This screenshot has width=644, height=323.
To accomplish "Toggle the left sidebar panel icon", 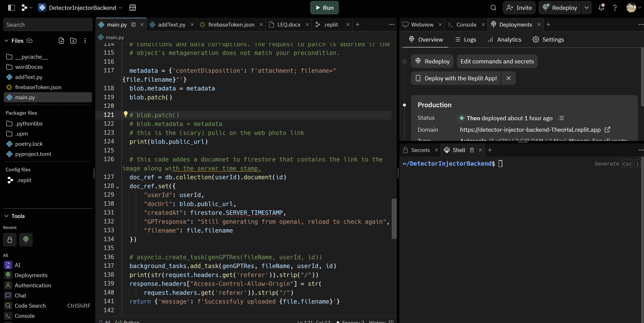I will 12,8.
